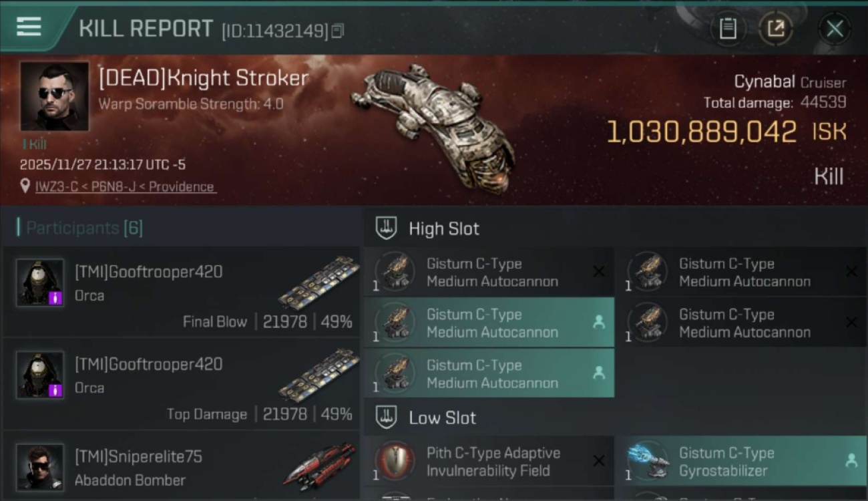The image size is (868, 501).
Task: Click the Abaddon Bomber ship icon
Action: pyautogui.click(x=319, y=466)
